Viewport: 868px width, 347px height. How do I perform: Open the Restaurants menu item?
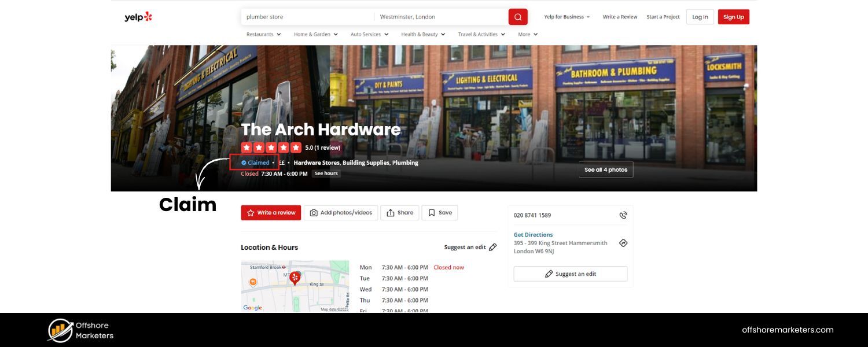261,34
